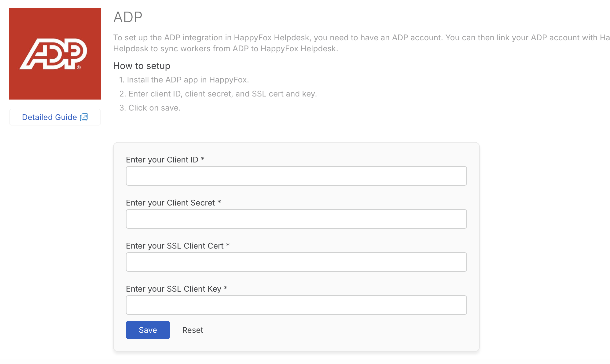
Task: Click step 'Enter client ID, client secret, and SSL cert and key.'
Action: pyautogui.click(x=218, y=94)
